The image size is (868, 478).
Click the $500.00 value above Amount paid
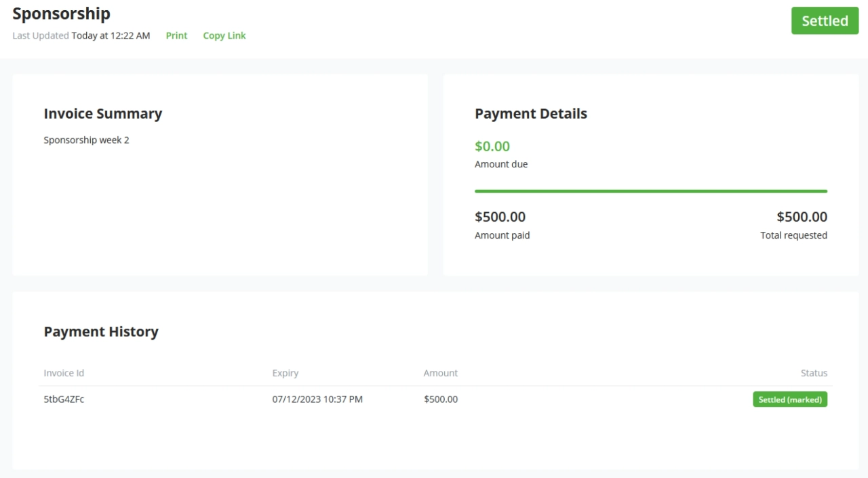click(500, 217)
